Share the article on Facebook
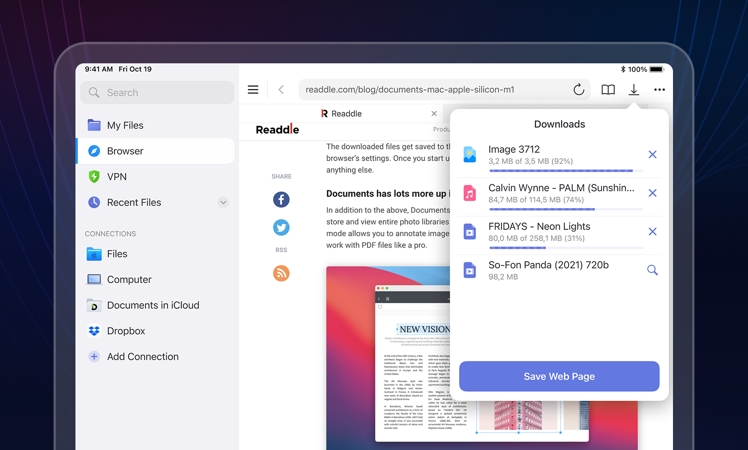 [281, 200]
